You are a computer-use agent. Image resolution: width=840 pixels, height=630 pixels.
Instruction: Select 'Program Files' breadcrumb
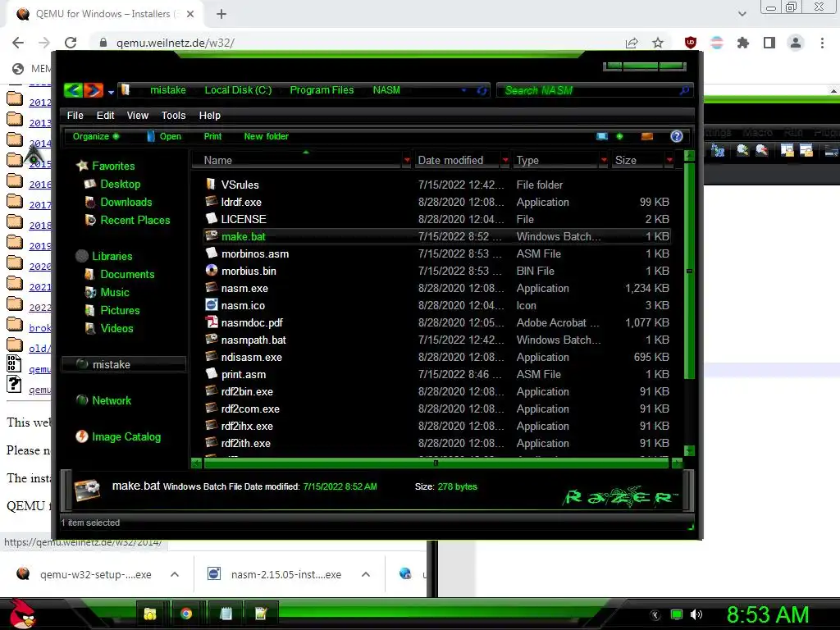coord(322,90)
